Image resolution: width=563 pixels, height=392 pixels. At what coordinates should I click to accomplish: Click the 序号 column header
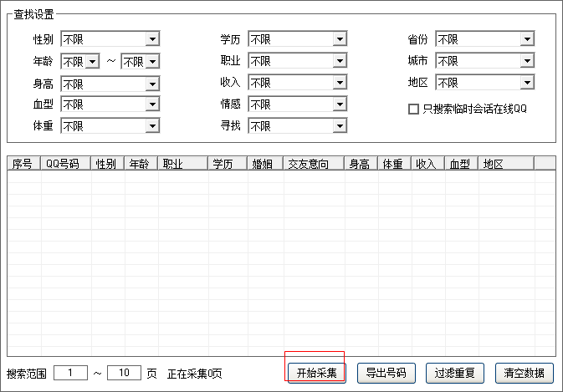point(23,164)
